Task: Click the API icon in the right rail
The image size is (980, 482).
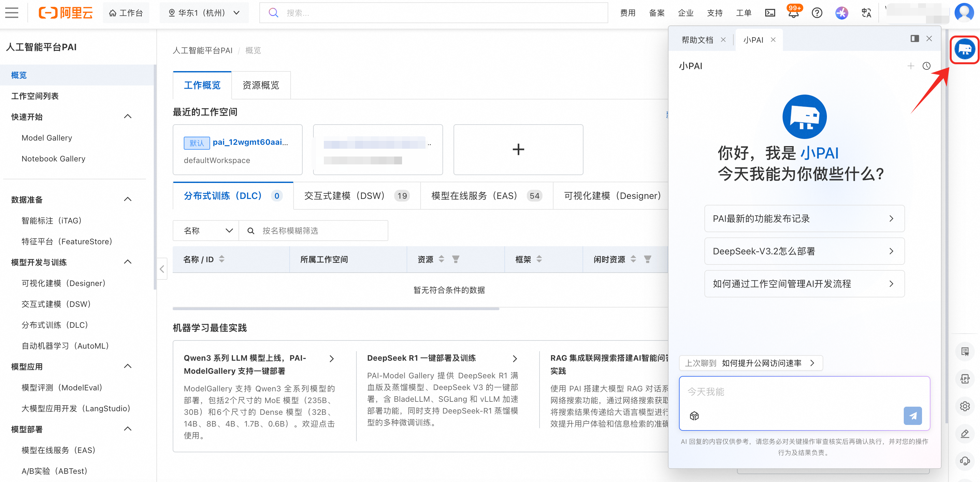Action: [x=965, y=378]
